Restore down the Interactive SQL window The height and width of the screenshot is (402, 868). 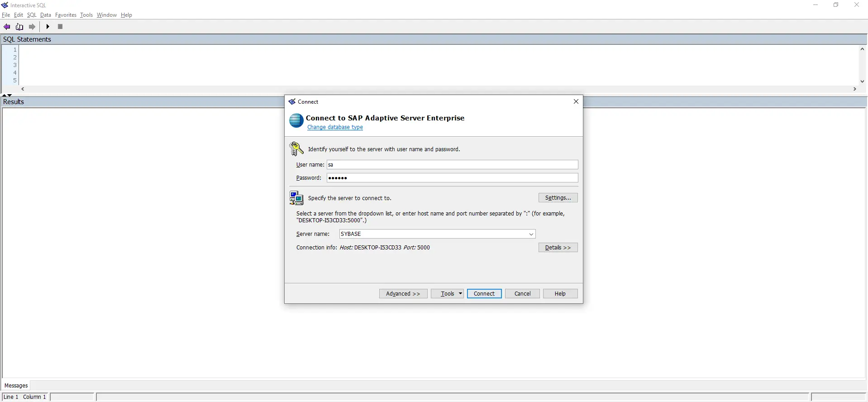836,5
